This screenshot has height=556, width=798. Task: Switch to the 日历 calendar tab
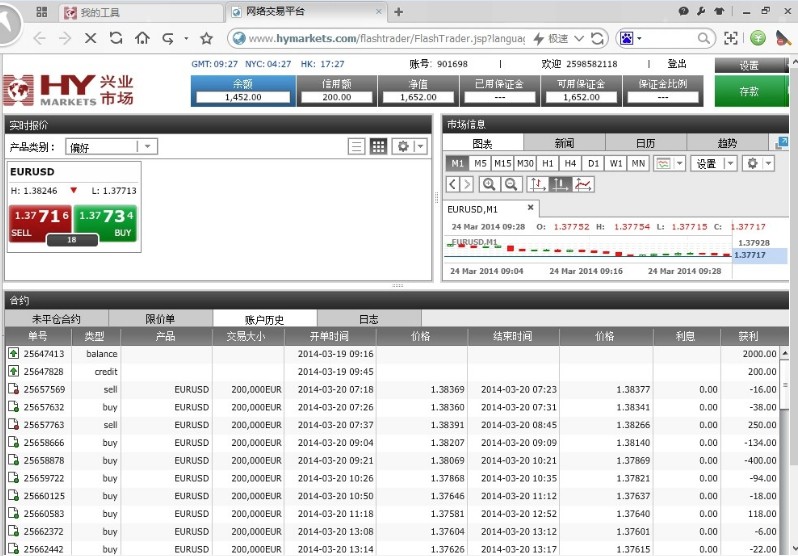(x=645, y=143)
